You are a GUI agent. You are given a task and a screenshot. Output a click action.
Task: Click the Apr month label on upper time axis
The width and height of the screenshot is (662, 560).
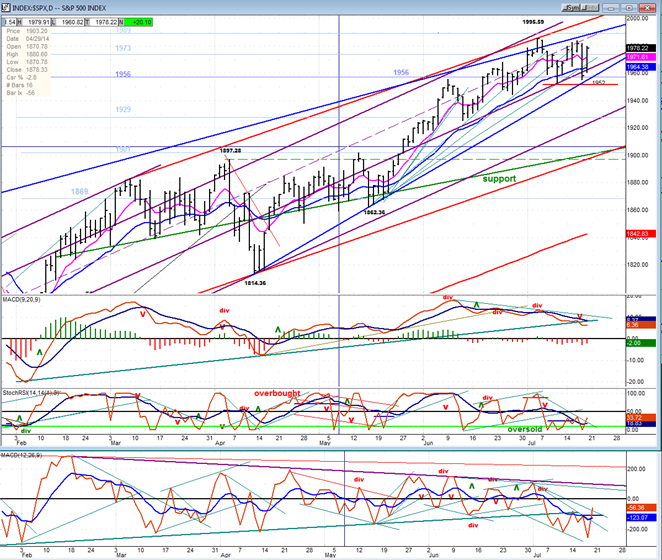(220, 443)
